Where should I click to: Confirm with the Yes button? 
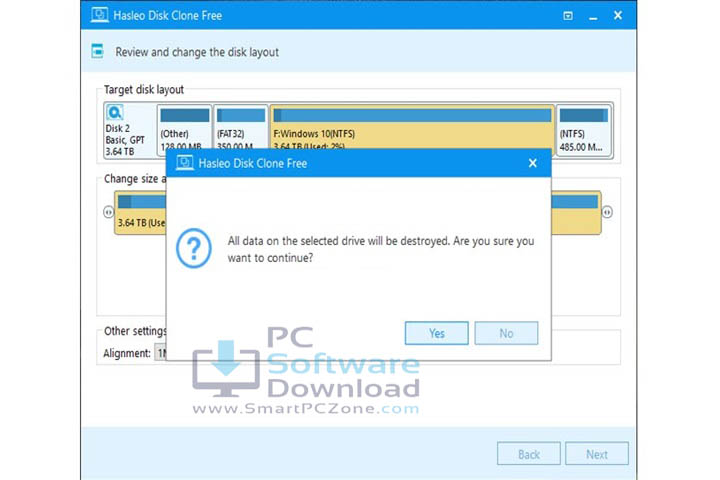click(x=436, y=333)
